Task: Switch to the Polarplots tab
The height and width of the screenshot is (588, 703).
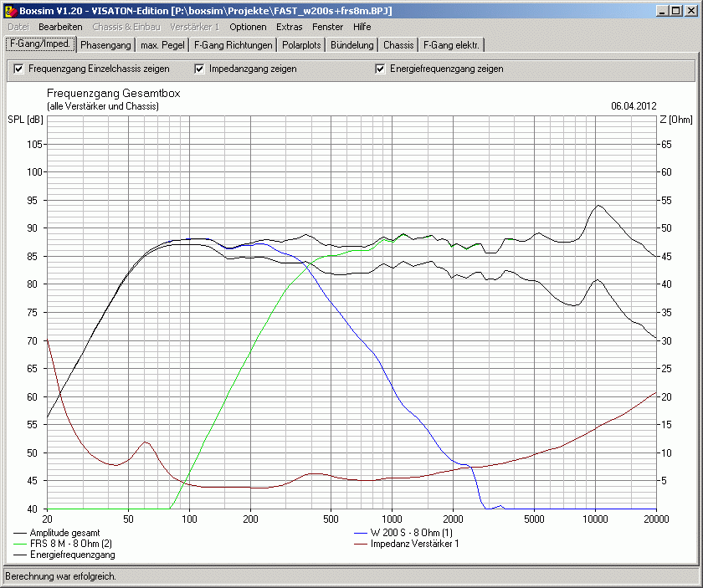Action: 301,45
